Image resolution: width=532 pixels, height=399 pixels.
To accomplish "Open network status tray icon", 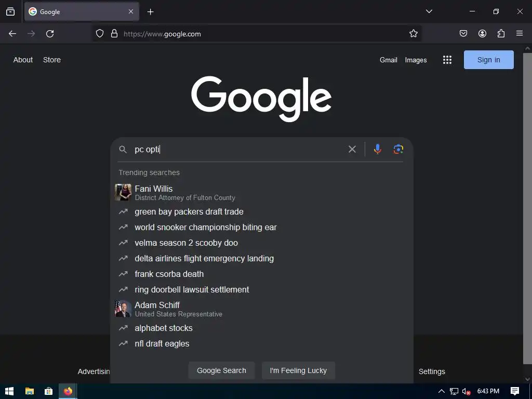I will [454, 391].
